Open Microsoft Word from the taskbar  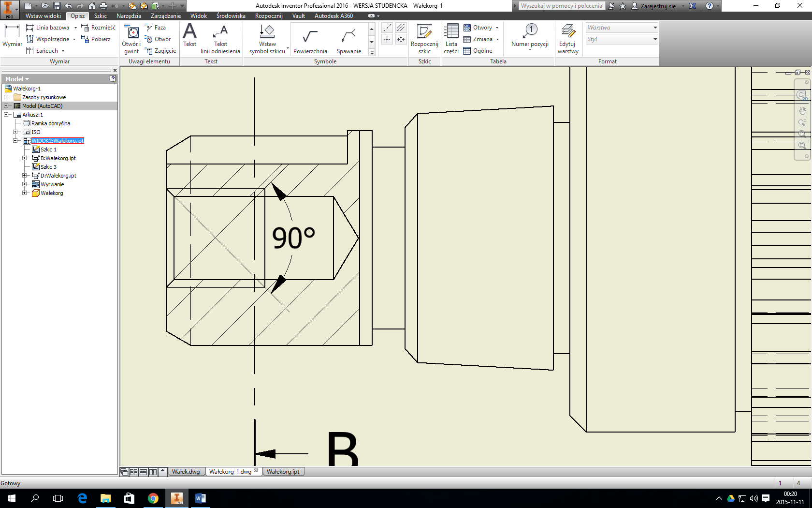(x=200, y=498)
